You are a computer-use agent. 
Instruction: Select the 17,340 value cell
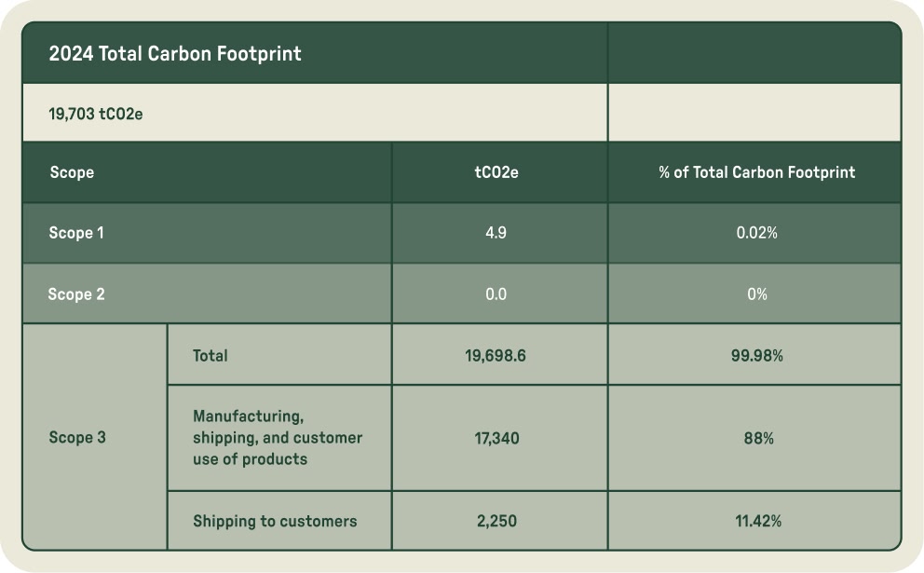coord(496,438)
